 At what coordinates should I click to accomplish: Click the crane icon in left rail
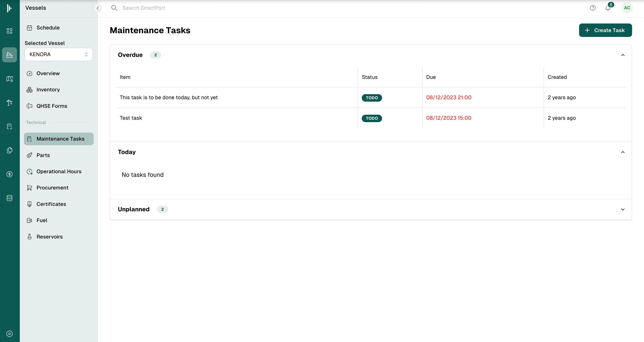(10, 102)
